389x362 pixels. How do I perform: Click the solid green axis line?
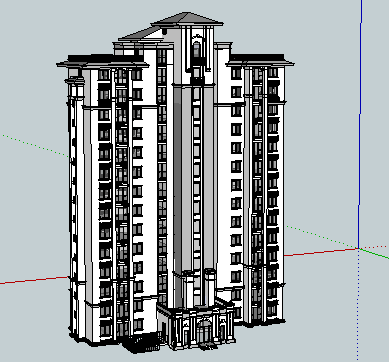374,253
